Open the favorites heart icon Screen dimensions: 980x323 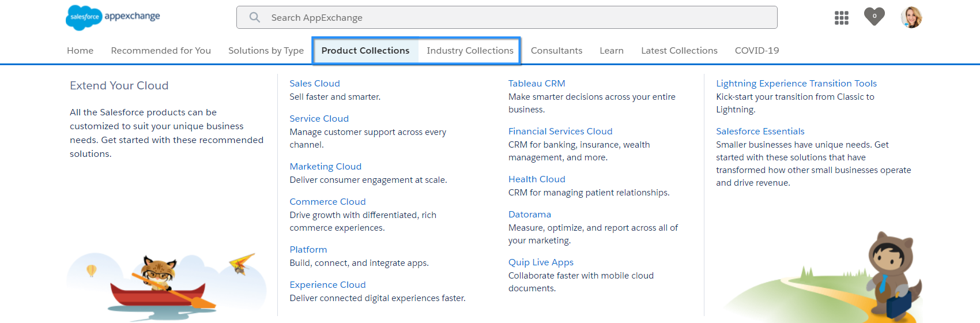875,16
